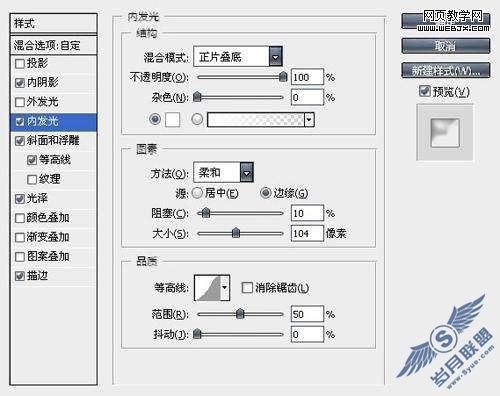This screenshot has width=500, height=396.
Task: Click the 取消 cancel button
Action: click(x=446, y=46)
